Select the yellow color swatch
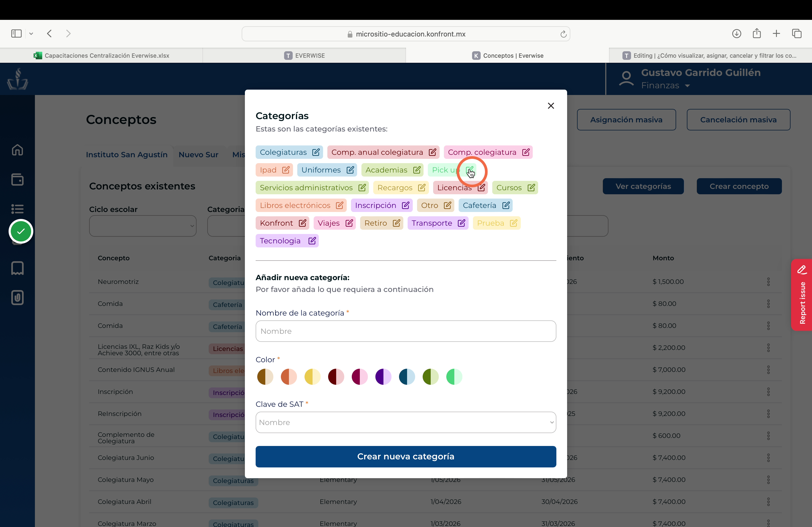Viewport: 812px width, 527px height. tap(312, 377)
